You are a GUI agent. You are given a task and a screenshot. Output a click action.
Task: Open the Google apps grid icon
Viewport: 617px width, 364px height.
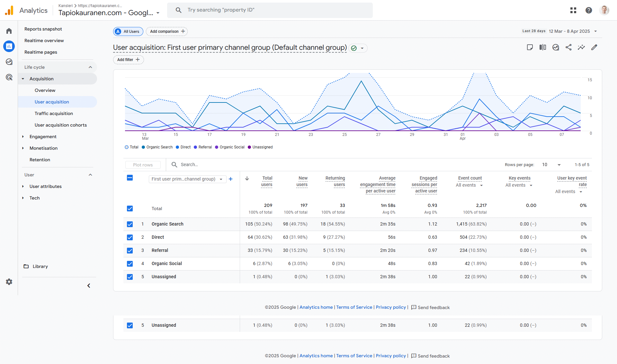(x=573, y=10)
